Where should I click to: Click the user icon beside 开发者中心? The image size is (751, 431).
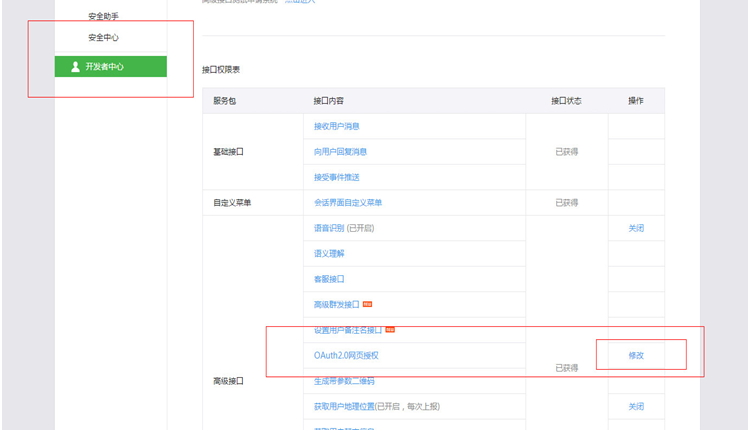(76, 67)
